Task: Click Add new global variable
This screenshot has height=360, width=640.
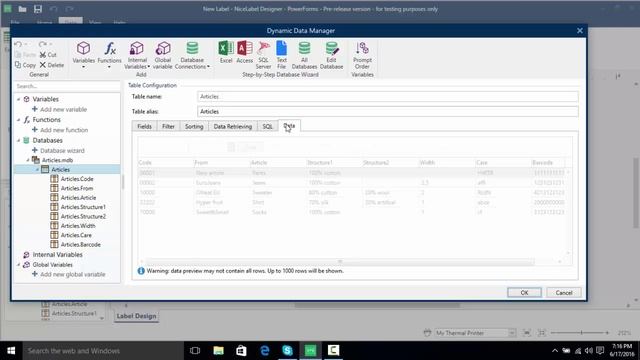Action: (69, 274)
